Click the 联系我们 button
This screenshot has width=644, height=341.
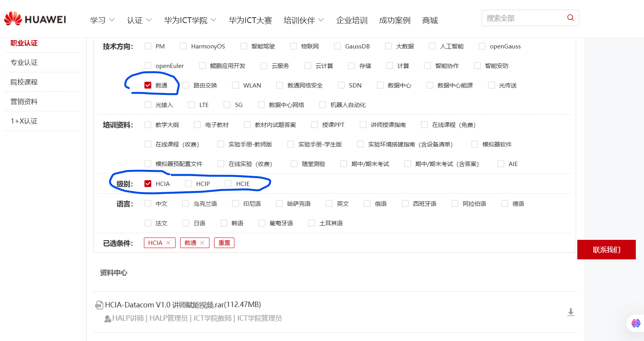607,250
